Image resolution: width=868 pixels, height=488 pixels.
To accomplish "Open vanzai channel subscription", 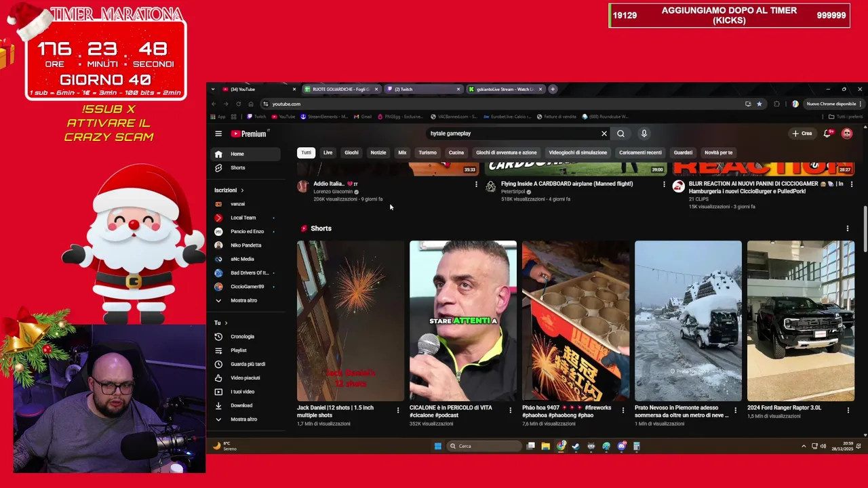I will click(244, 204).
